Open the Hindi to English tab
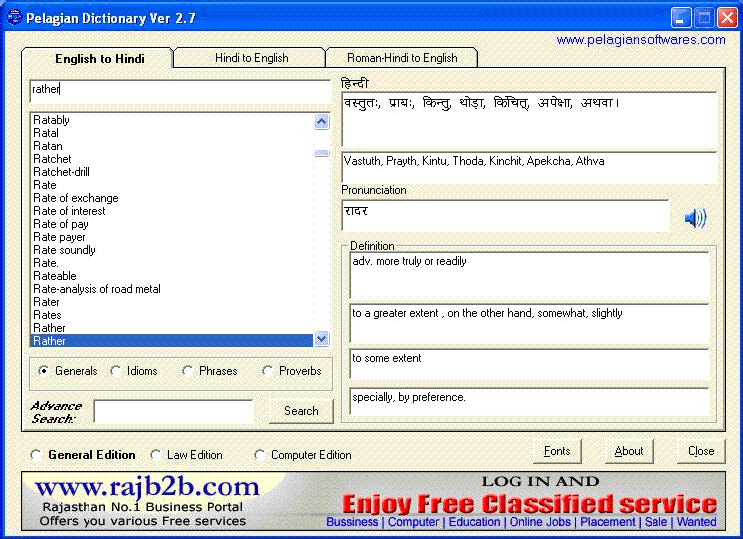This screenshot has height=539, width=743. (251, 58)
